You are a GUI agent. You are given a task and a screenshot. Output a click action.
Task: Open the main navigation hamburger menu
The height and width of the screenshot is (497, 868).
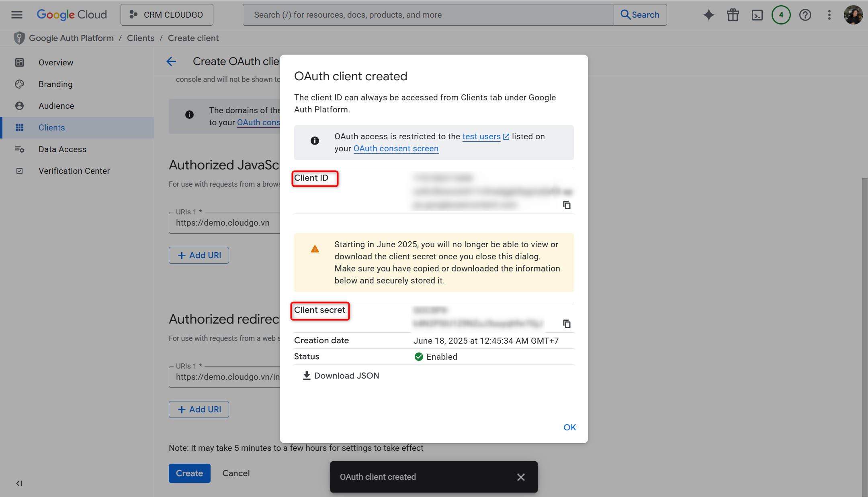16,15
